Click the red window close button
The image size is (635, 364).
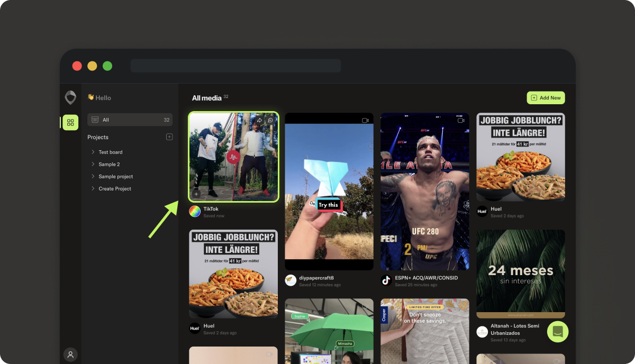tap(77, 66)
